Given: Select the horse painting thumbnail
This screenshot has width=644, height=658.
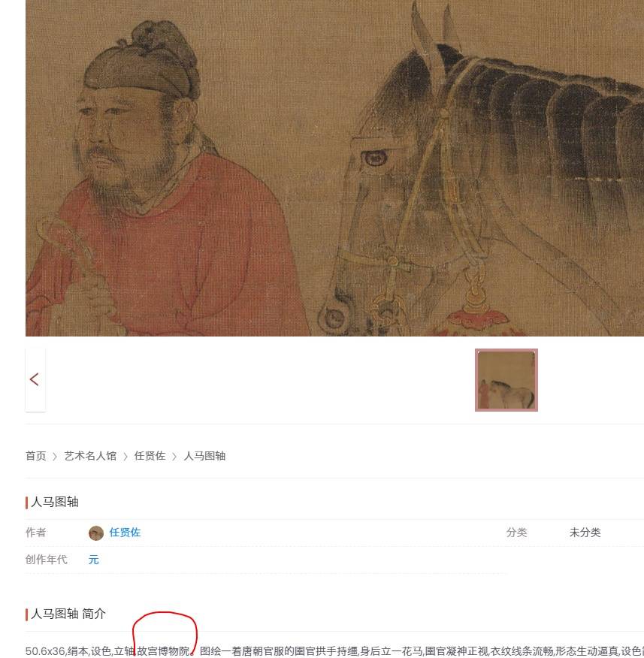Looking at the screenshot, I should [x=506, y=380].
